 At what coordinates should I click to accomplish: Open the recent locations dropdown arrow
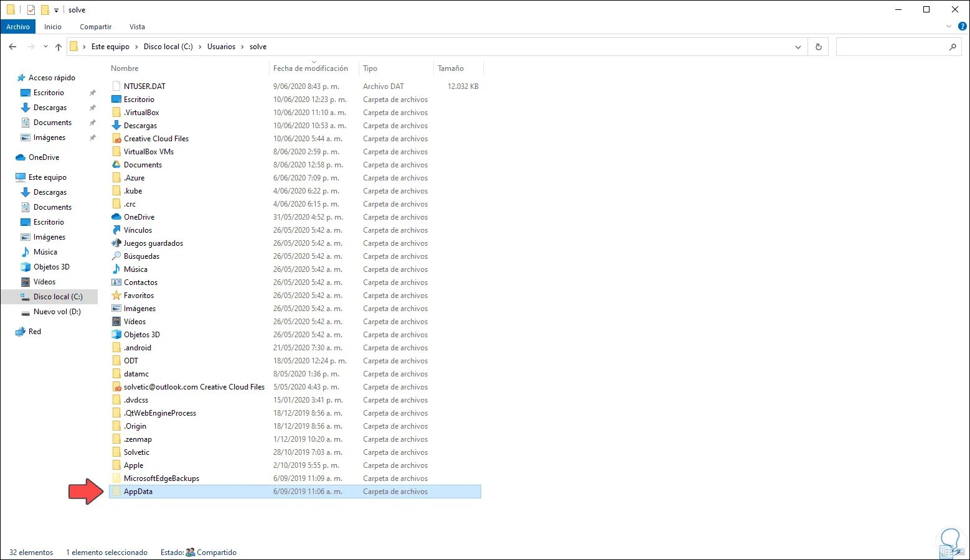pos(45,47)
